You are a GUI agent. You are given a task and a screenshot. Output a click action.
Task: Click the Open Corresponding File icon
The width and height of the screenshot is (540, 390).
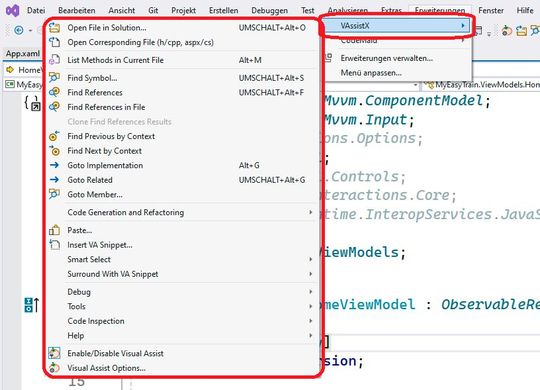(x=54, y=42)
